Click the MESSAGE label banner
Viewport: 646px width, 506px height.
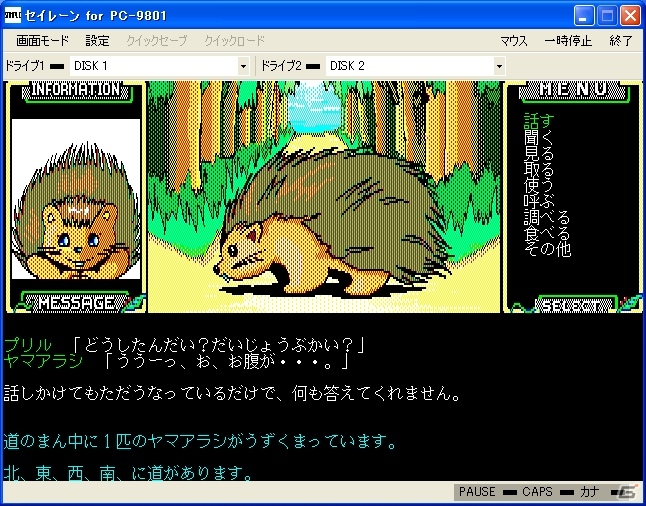[76, 304]
